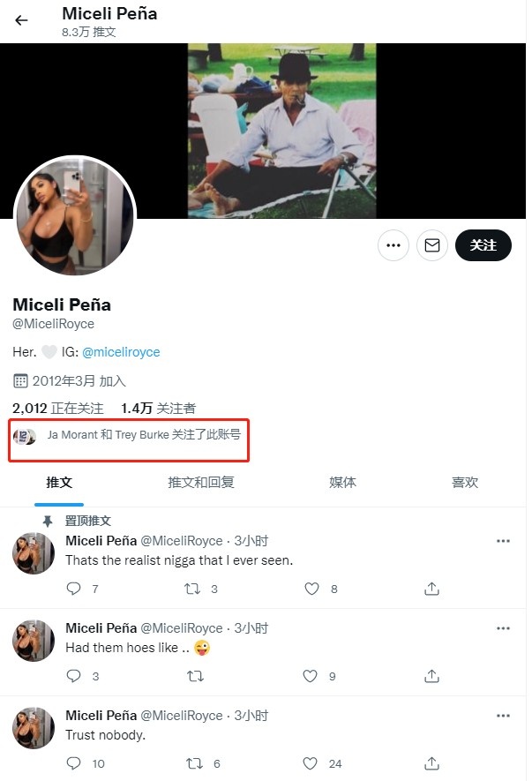Screen dimensions: 532x781
Task: Like the "Thats the realist" tweet
Action: (311, 589)
